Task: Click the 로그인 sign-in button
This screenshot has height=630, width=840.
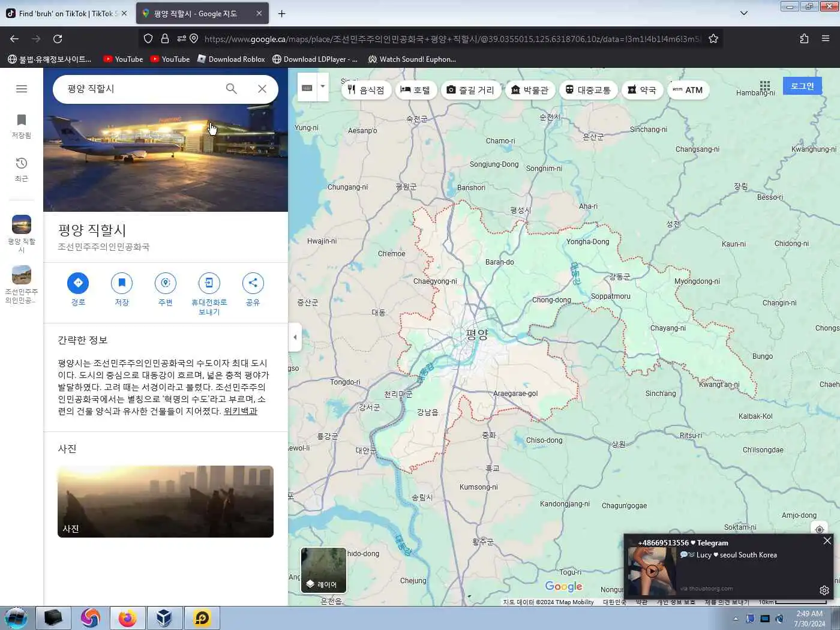Action: (802, 86)
